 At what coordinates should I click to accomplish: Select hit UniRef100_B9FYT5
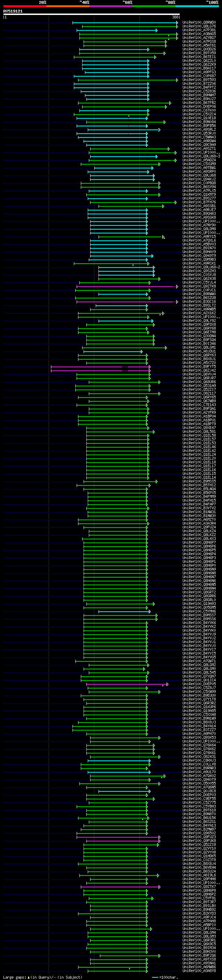199,367
